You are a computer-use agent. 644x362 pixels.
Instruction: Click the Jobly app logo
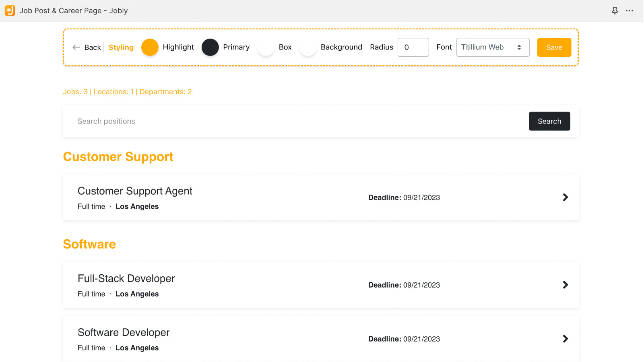(x=10, y=10)
